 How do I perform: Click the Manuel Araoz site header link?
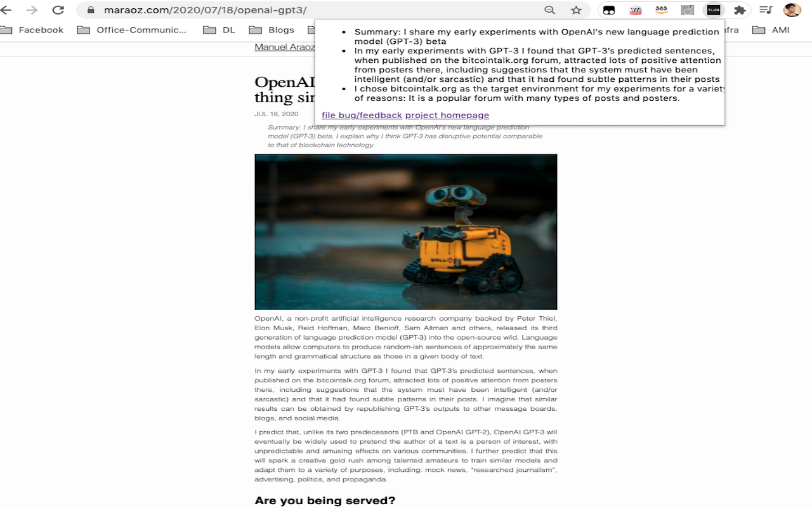click(285, 47)
